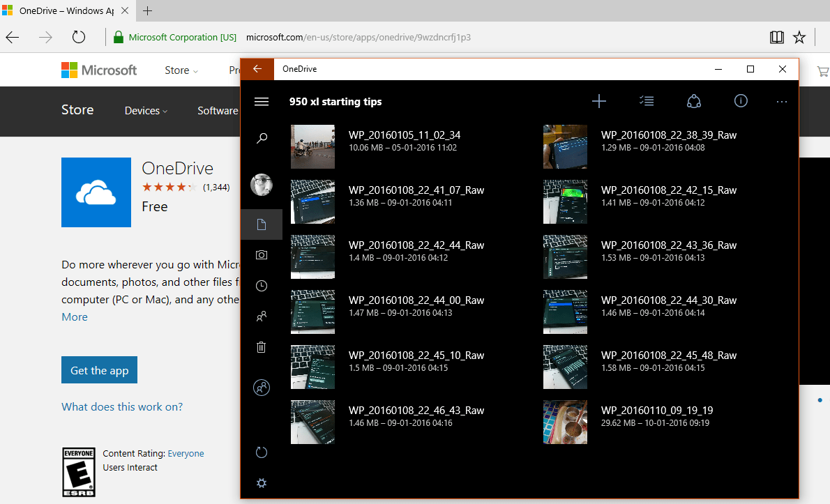Viewport: 830px width, 504px height.
Task: Click the Select checklist icon in OneDrive toolbar
Action: (647, 101)
